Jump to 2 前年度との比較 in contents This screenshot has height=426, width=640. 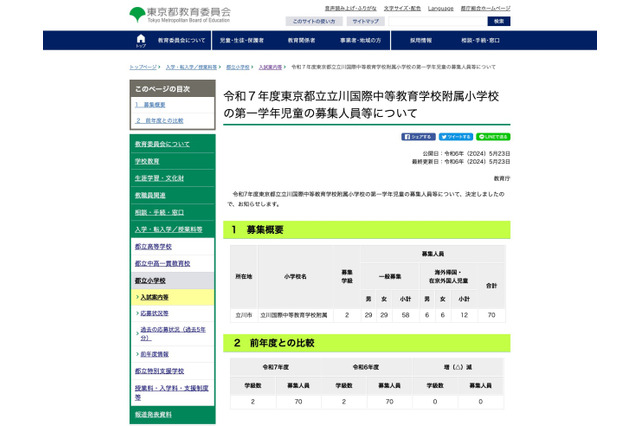(x=159, y=121)
